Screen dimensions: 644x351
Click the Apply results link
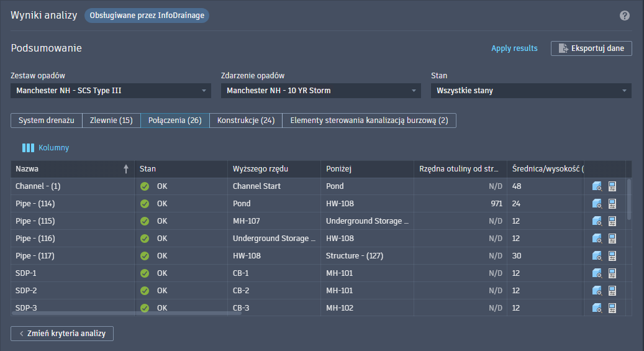point(514,48)
